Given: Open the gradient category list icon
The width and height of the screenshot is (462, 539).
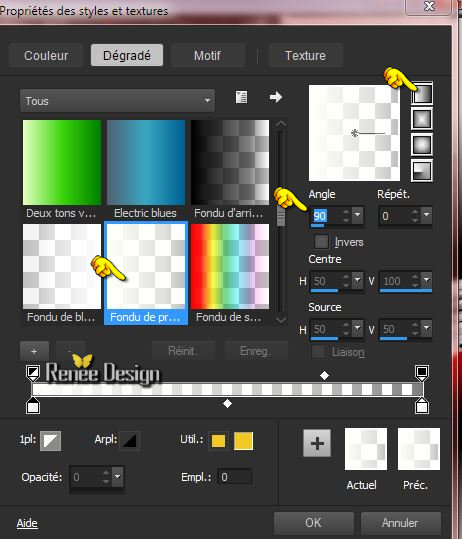Looking at the screenshot, I should [x=241, y=97].
